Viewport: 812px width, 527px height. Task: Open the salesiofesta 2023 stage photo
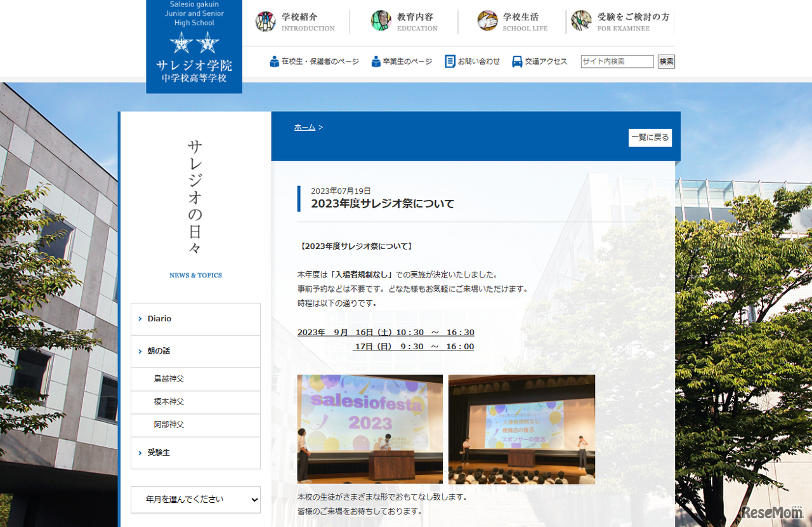(x=370, y=429)
